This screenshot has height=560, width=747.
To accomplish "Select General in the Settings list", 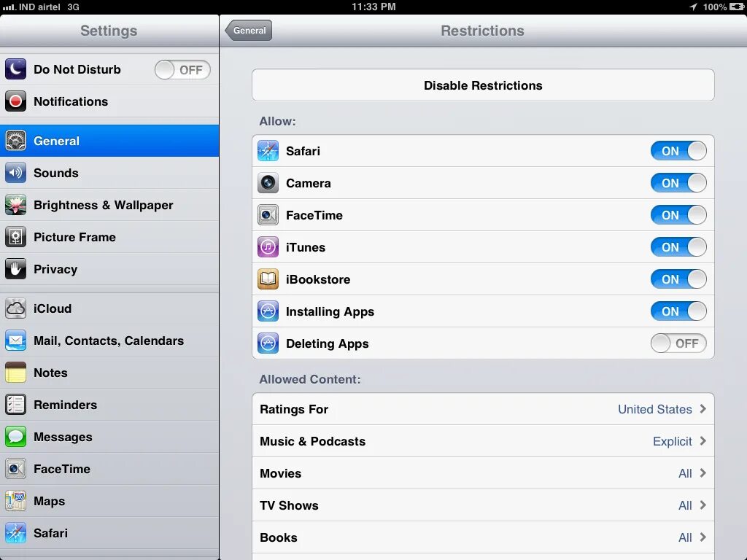I will 109,141.
